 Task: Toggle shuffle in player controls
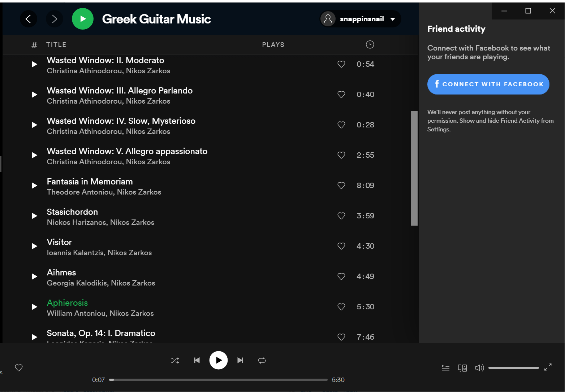pyautogui.click(x=175, y=360)
